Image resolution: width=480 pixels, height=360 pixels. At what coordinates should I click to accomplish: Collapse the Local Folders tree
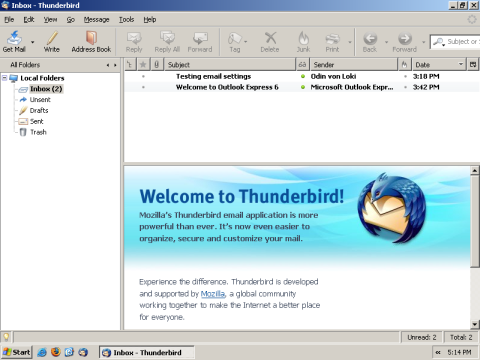tap(5, 78)
